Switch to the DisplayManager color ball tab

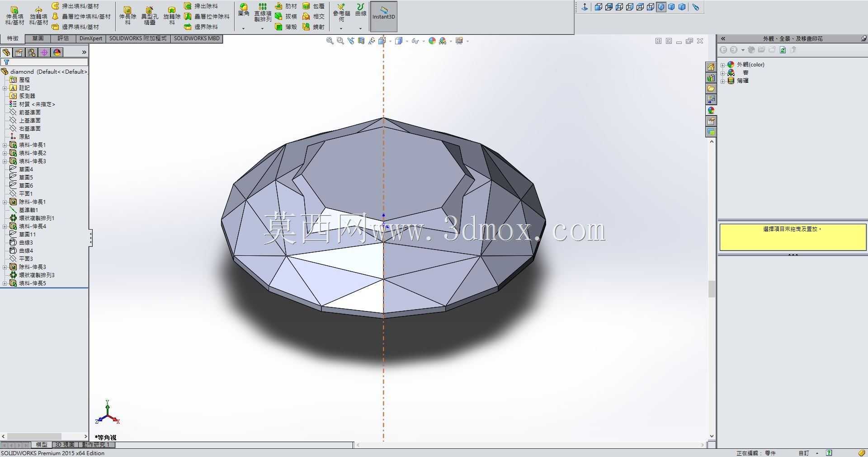[57, 52]
